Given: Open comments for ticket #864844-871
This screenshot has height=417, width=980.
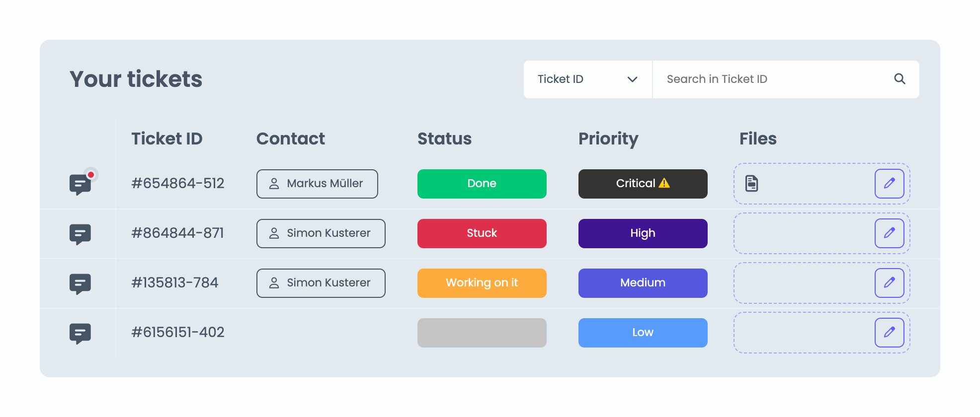Looking at the screenshot, I should click(81, 234).
